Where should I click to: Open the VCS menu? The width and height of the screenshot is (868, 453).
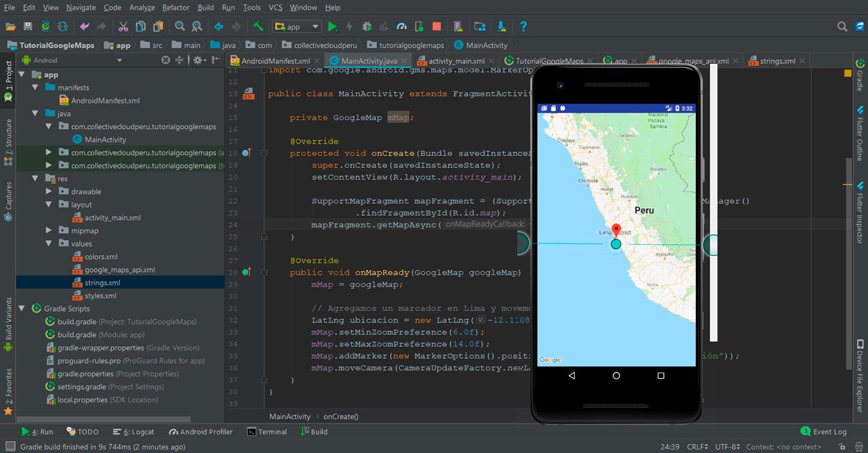pos(276,8)
